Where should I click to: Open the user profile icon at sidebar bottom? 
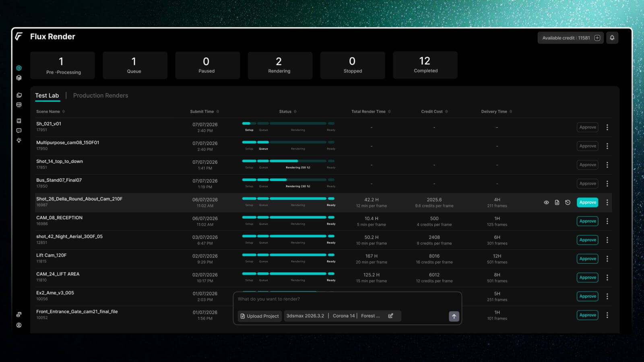[x=19, y=325]
